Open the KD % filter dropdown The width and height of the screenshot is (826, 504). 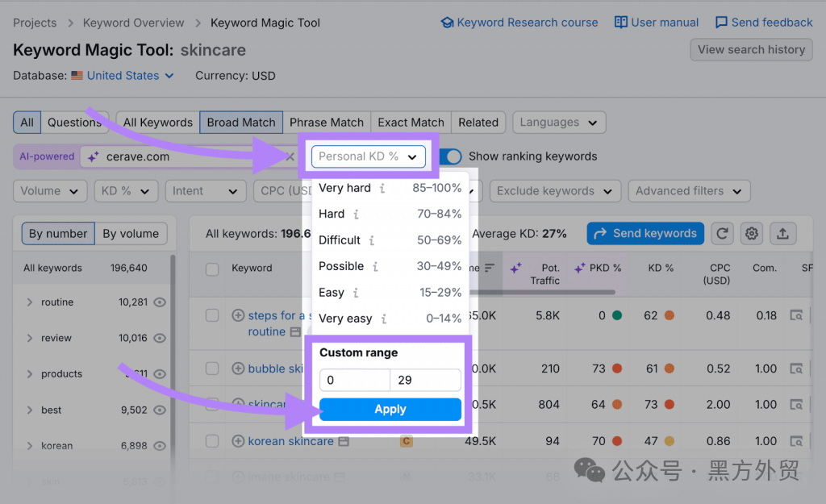pyautogui.click(x=126, y=190)
